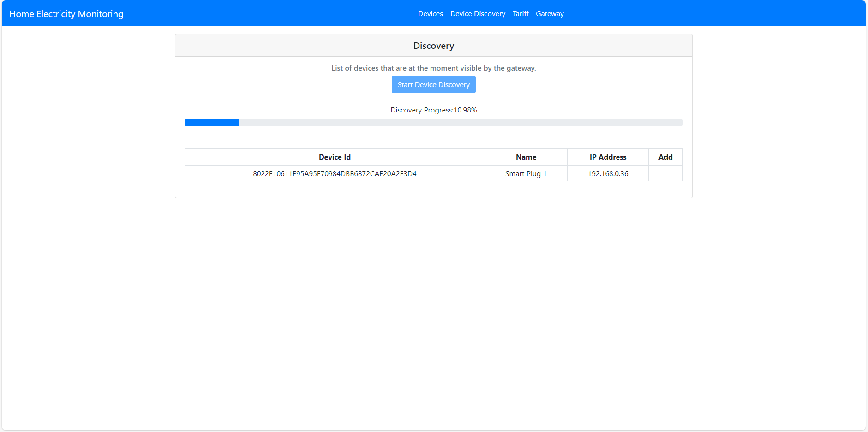Navigate to Device Discovery
The image size is (868, 432).
click(x=478, y=13)
